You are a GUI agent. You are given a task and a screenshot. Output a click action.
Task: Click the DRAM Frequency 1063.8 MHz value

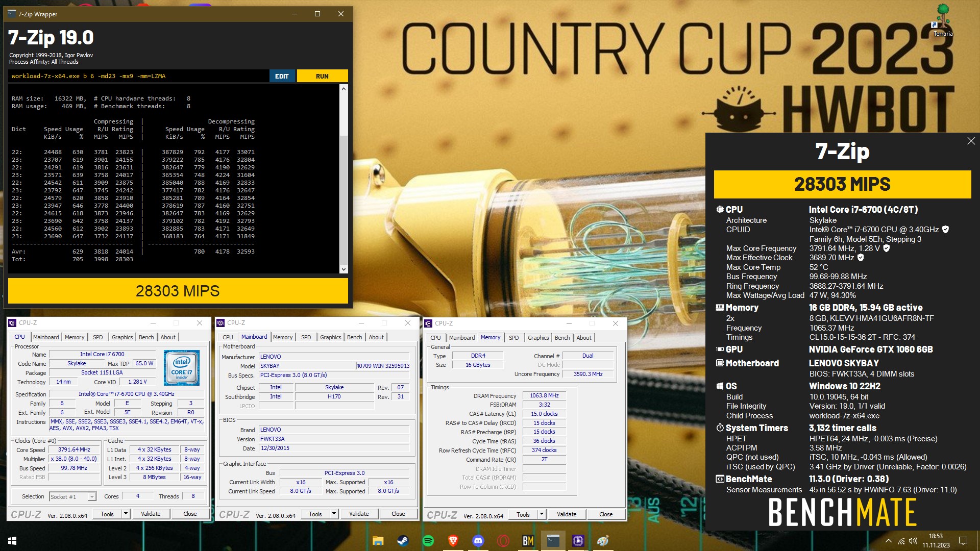tap(544, 395)
